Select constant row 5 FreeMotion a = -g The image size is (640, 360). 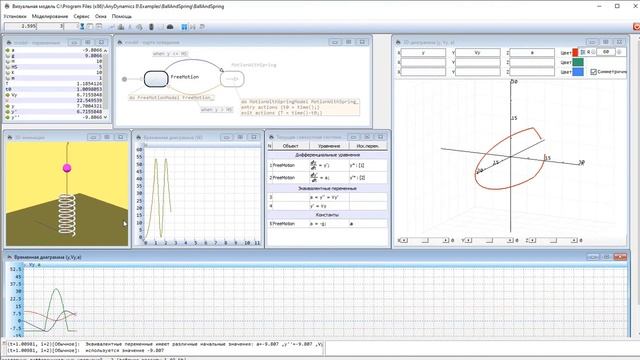(327, 224)
